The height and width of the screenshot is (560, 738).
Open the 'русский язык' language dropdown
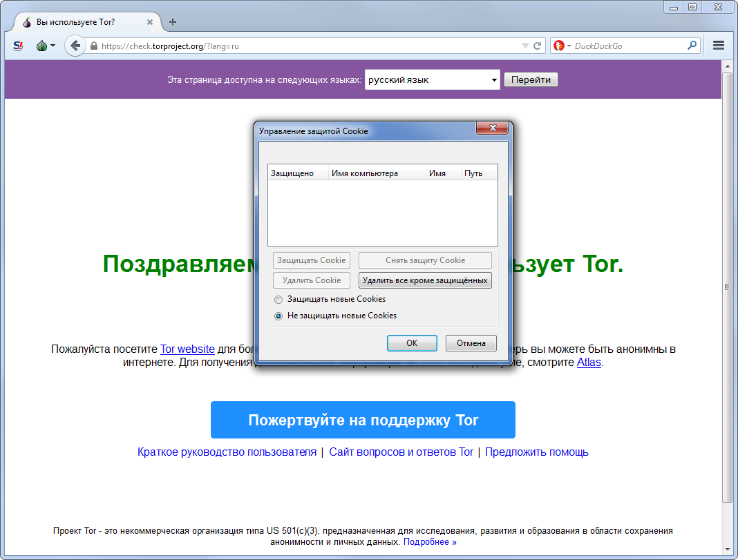(432, 80)
